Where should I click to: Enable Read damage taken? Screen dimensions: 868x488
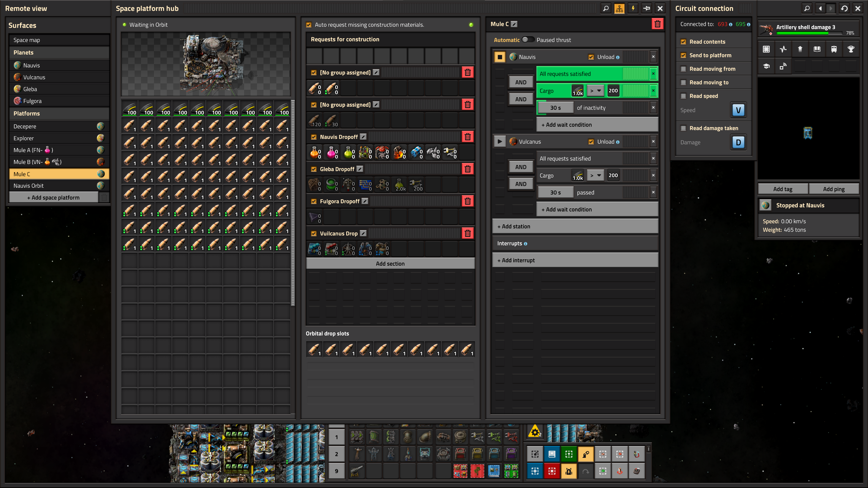click(x=684, y=128)
